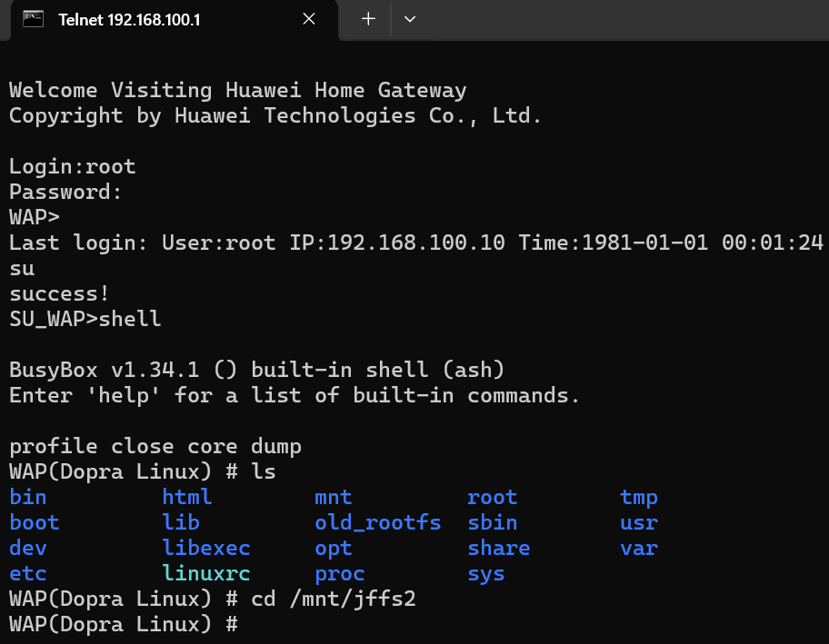Click the 'html' directory entry
Image resolution: width=829 pixels, height=644 pixels.
(187, 497)
